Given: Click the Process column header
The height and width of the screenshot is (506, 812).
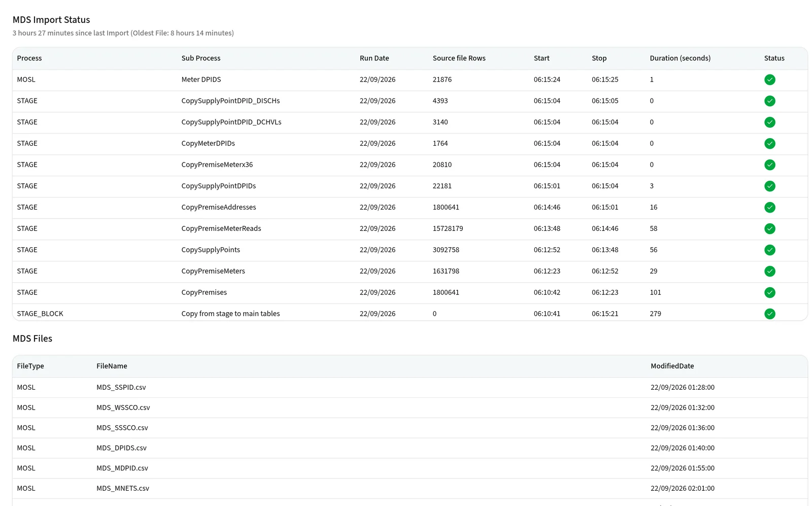Looking at the screenshot, I should point(29,58).
